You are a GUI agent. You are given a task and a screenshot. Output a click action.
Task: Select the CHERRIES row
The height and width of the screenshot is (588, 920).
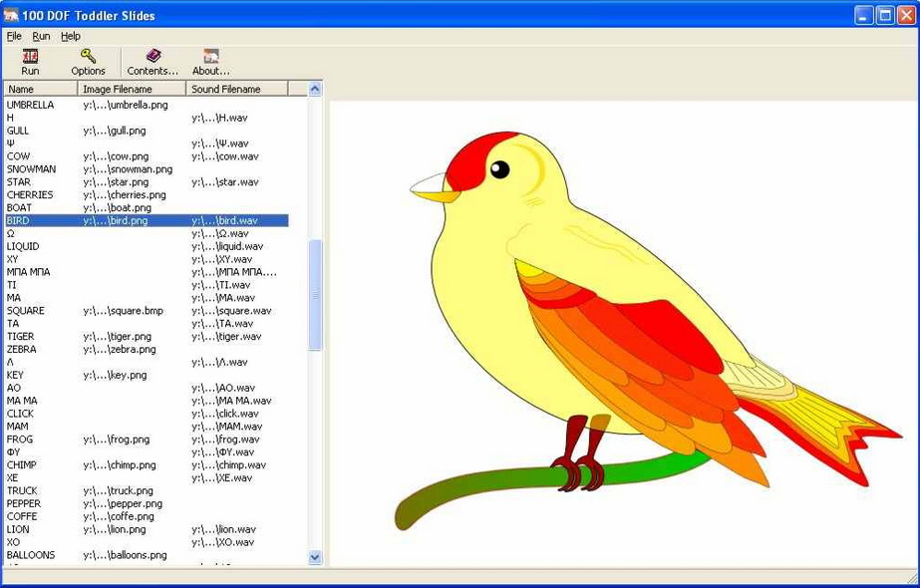coord(147,194)
